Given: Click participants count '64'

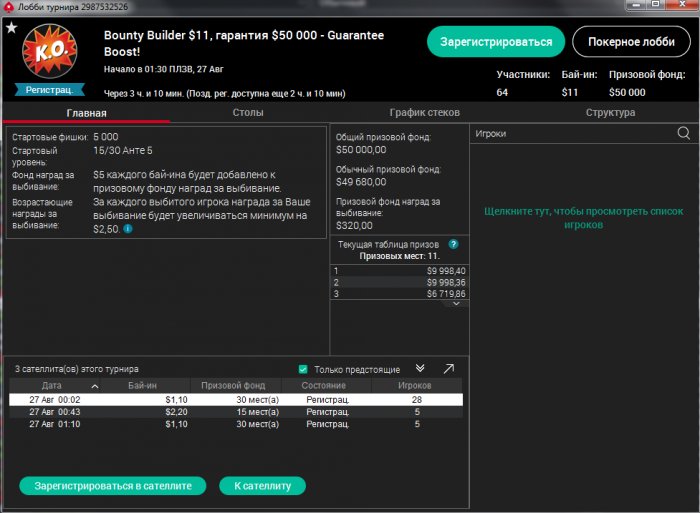Looking at the screenshot, I should pyautogui.click(x=502, y=92).
